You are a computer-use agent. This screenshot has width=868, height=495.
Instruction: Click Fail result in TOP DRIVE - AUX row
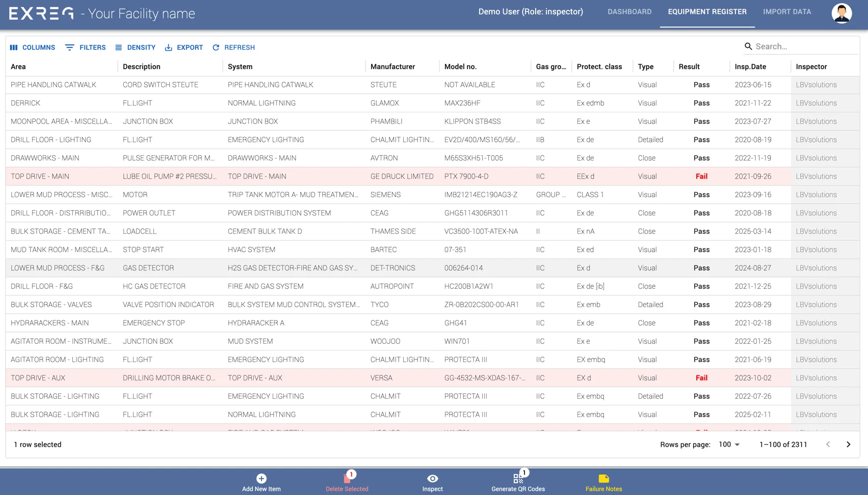[x=701, y=378]
